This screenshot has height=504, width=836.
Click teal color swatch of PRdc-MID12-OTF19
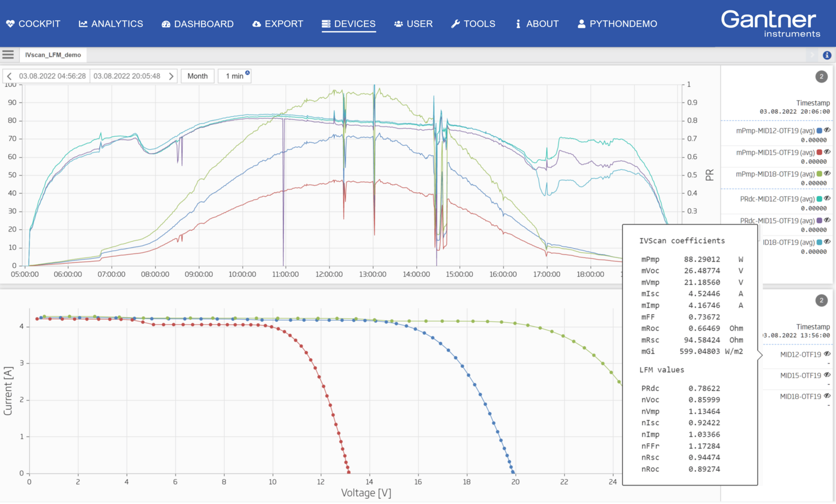[819, 199]
